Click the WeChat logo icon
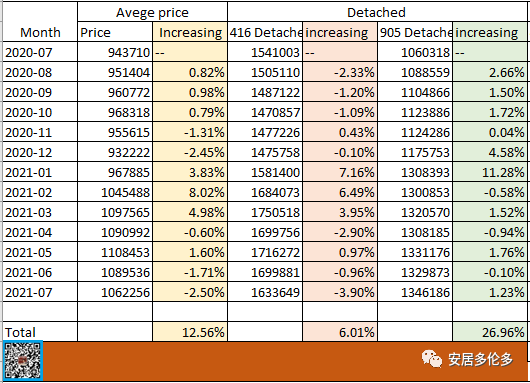The width and height of the screenshot is (530, 383). point(431,359)
